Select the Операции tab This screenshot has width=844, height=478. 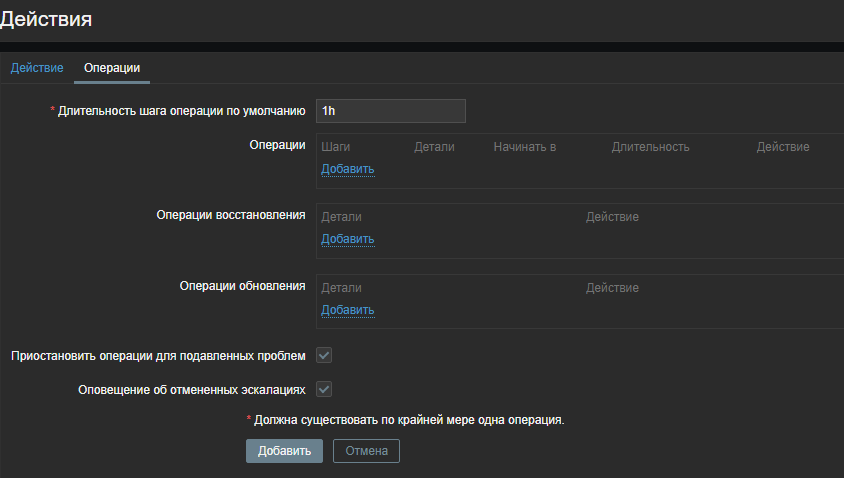point(112,68)
